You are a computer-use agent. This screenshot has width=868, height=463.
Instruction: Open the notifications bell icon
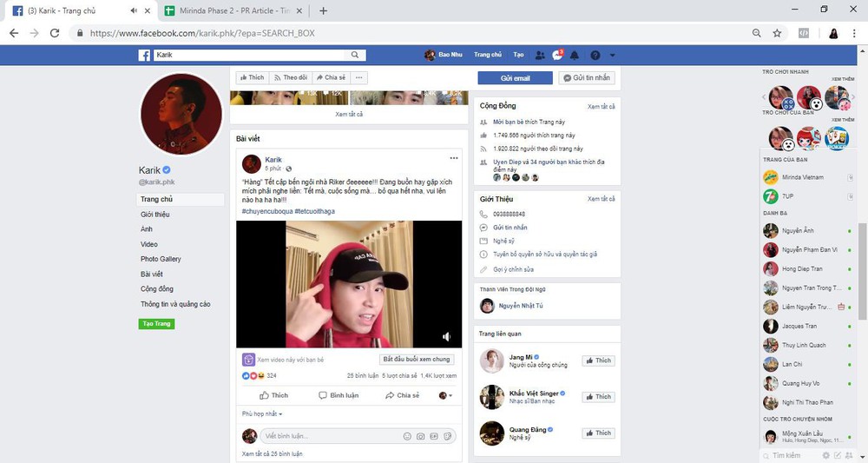tap(575, 55)
